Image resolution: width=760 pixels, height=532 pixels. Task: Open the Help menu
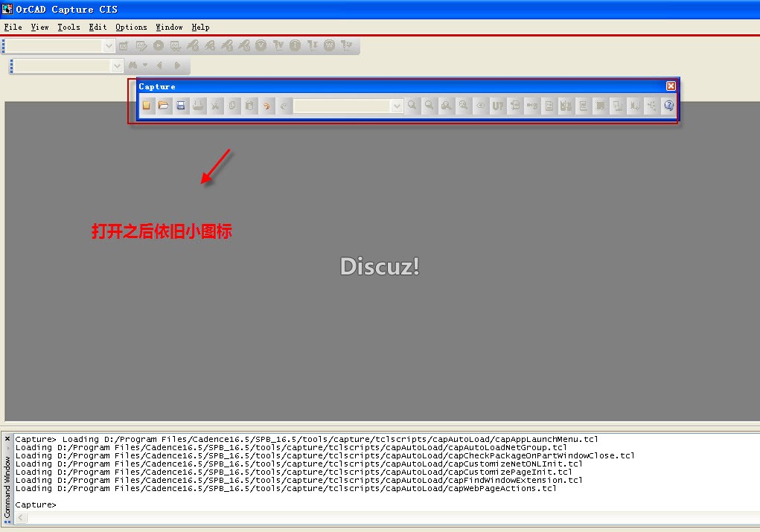(x=201, y=27)
